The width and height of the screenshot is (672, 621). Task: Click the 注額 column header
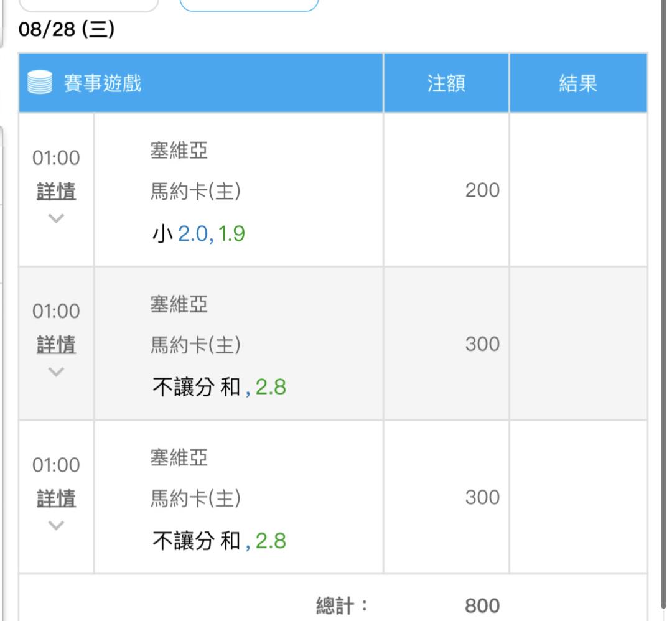click(446, 83)
